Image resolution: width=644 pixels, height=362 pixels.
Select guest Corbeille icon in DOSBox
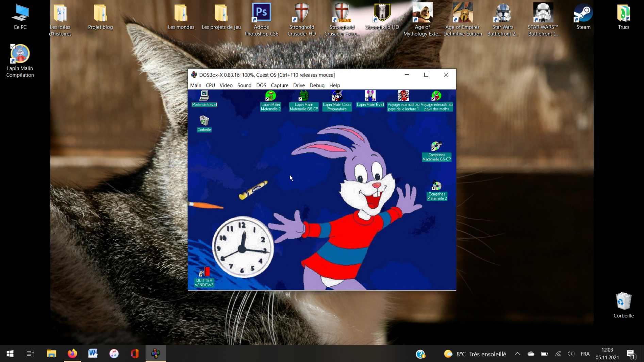tap(204, 124)
